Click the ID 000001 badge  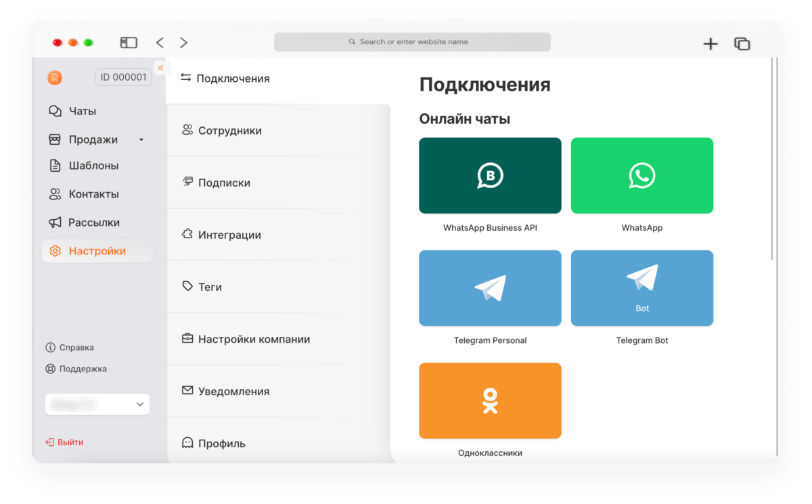pos(124,77)
